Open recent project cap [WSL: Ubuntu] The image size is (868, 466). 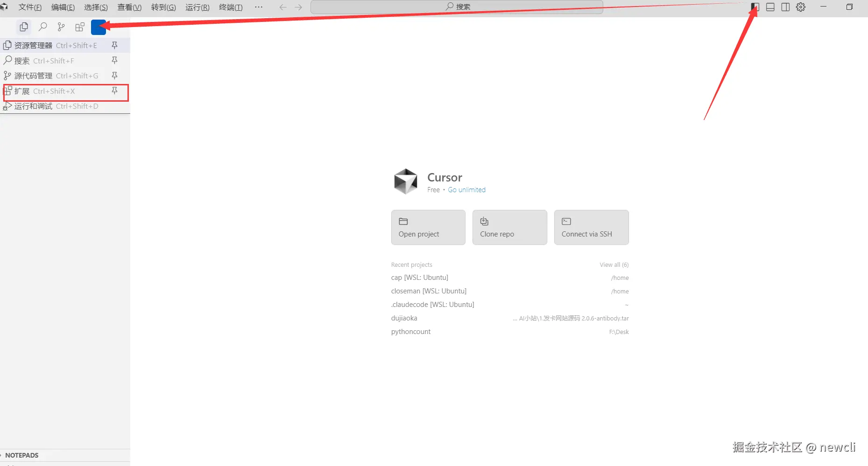[510, 278]
